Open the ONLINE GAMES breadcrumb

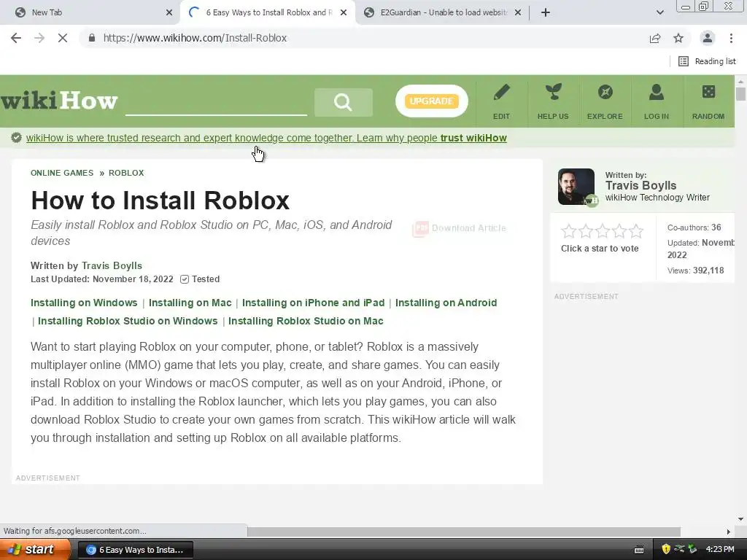pos(62,173)
